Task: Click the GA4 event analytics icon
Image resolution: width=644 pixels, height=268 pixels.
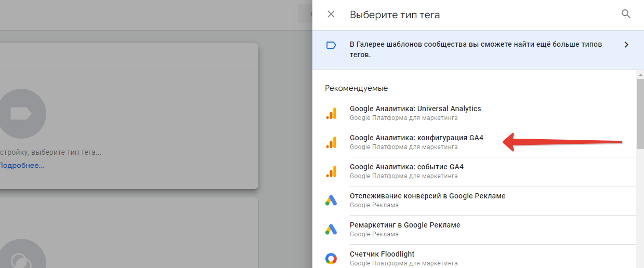Action: (331, 171)
